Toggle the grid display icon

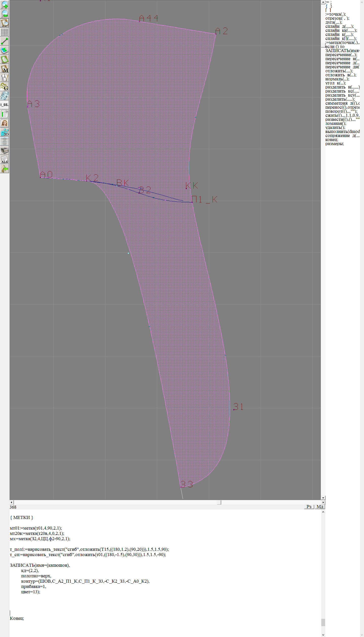(5, 32)
